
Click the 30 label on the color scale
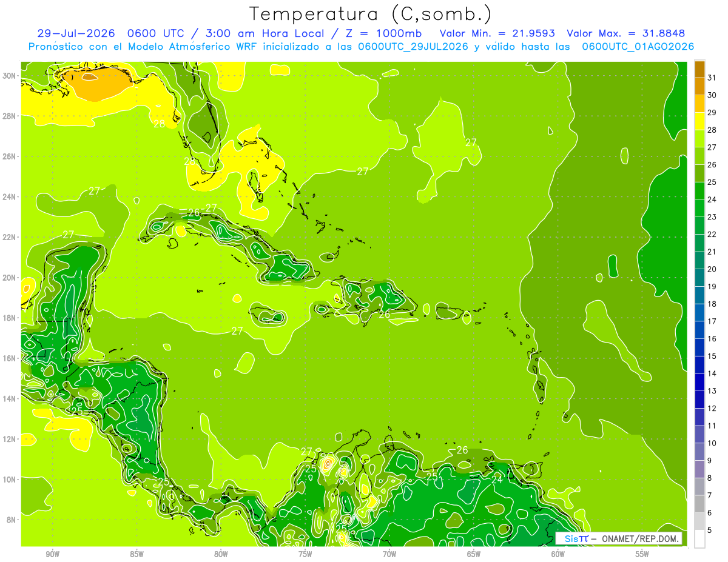pos(712,95)
